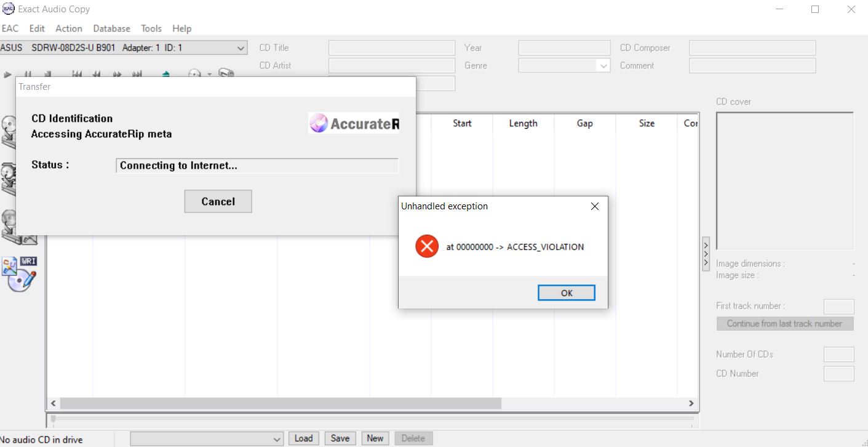Click the Delete profile button

pyautogui.click(x=413, y=438)
